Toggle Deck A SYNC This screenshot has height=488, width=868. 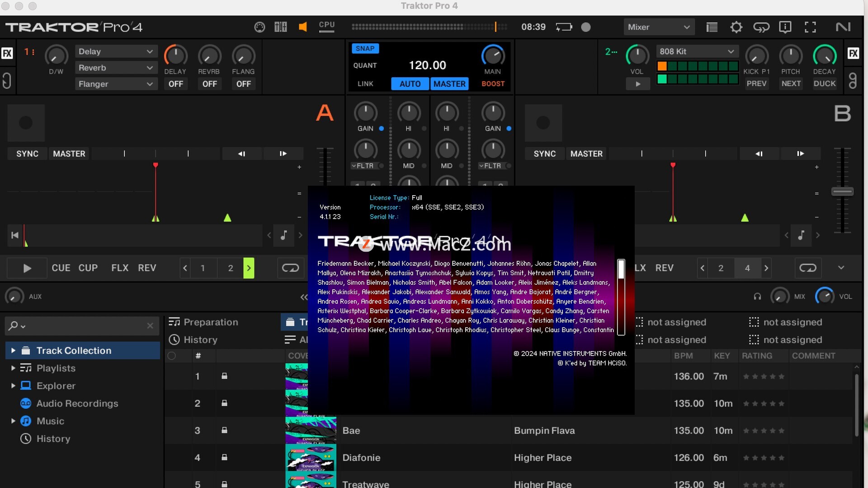click(x=27, y=154)
